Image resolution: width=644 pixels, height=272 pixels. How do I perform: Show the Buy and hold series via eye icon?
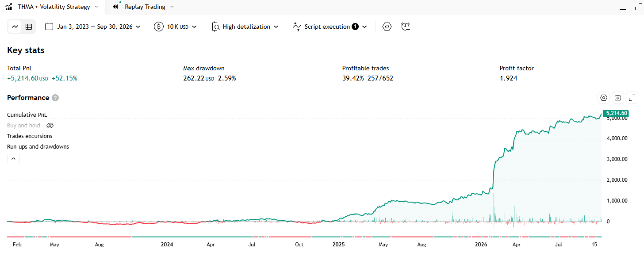(x=50, y=126)
